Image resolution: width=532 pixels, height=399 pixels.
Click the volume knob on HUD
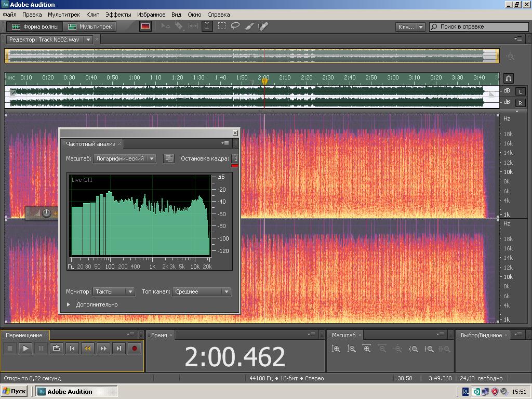pyautogui.click(x=46, y=213)
